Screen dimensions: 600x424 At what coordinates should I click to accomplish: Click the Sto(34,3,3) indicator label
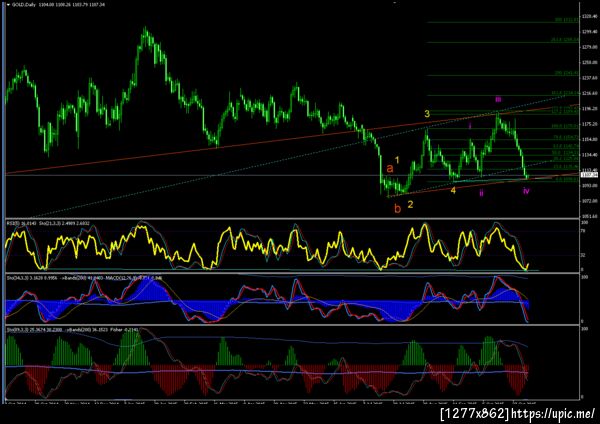point(17,278)
